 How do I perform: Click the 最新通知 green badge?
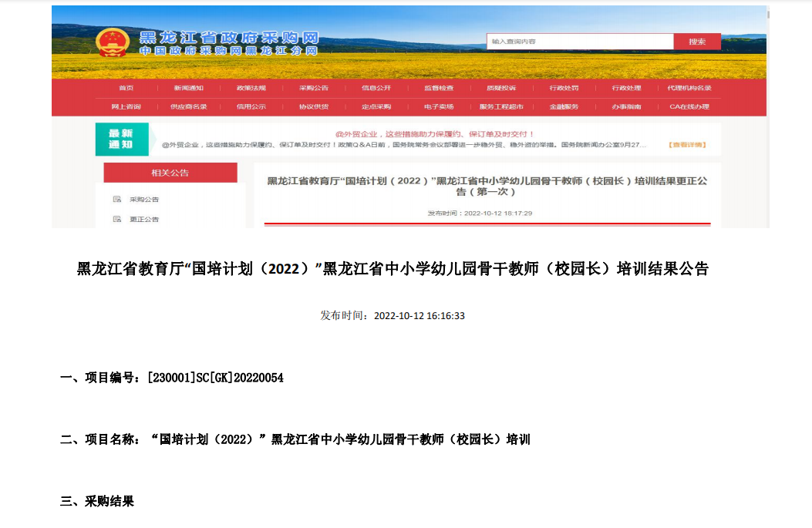[x=121, y=140]
